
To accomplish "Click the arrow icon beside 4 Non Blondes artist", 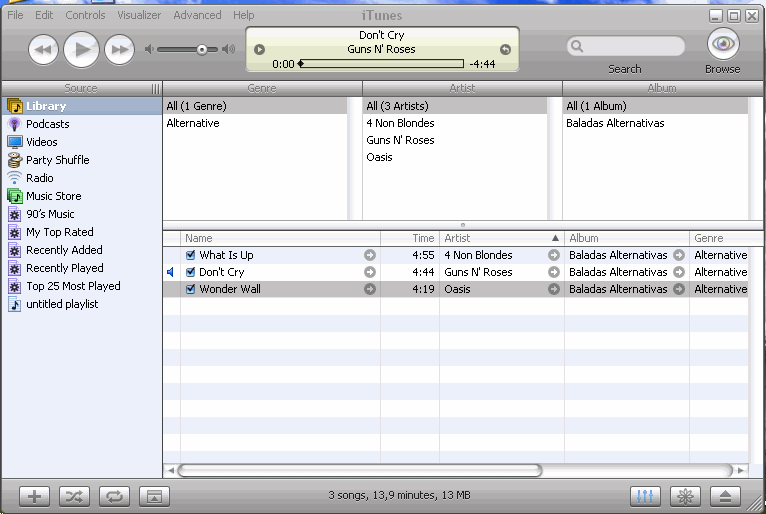I will 553,255.
